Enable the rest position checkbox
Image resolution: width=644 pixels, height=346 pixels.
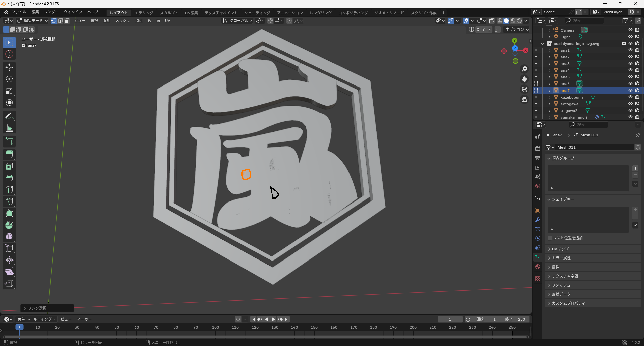click(550, 238)
